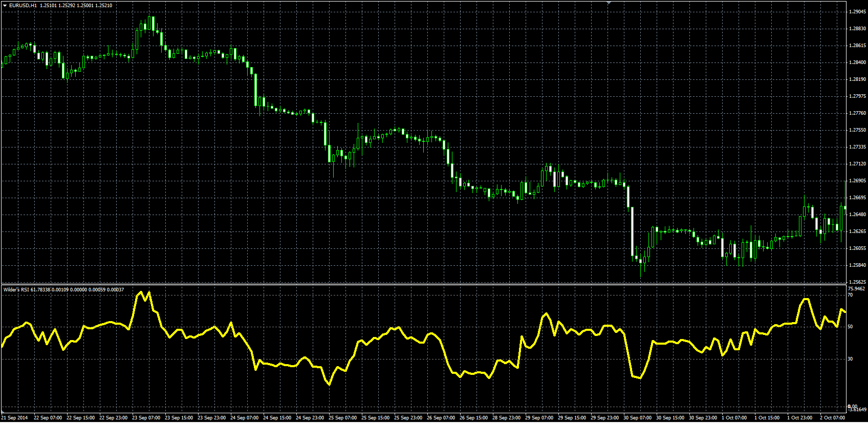Click the RSI level 50 label
This screenshot has width=868, height=423.
(850, 327)
